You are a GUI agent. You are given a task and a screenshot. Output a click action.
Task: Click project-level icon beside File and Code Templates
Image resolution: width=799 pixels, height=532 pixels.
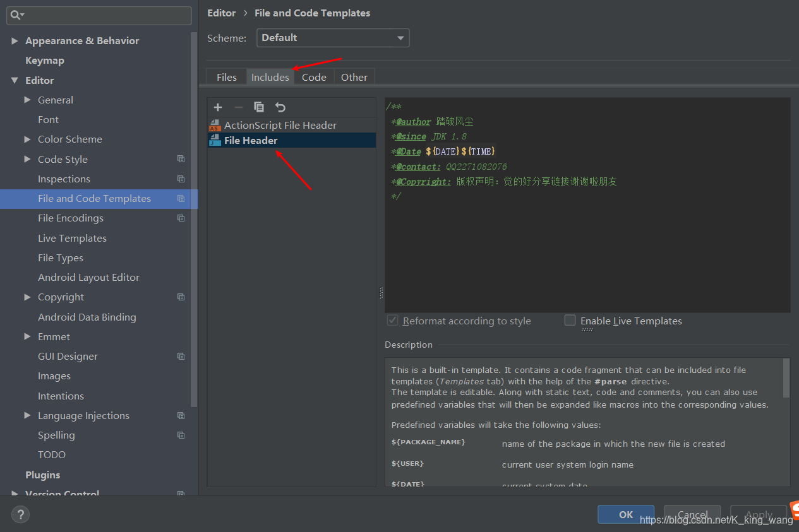[181, 198]
